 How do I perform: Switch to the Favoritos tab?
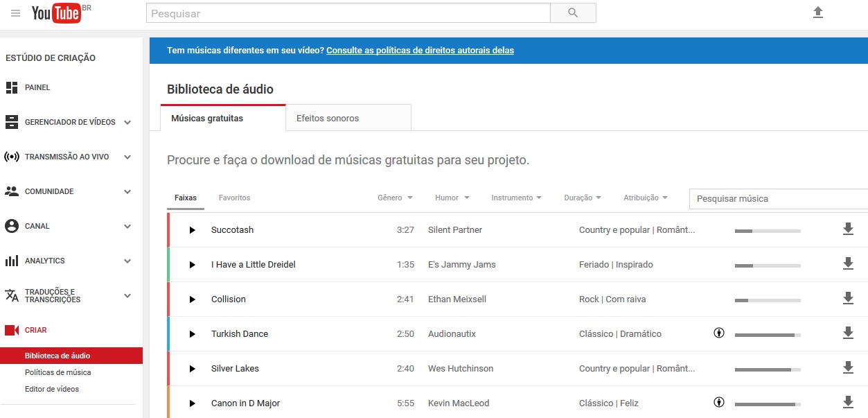click(x=234, y=198)
